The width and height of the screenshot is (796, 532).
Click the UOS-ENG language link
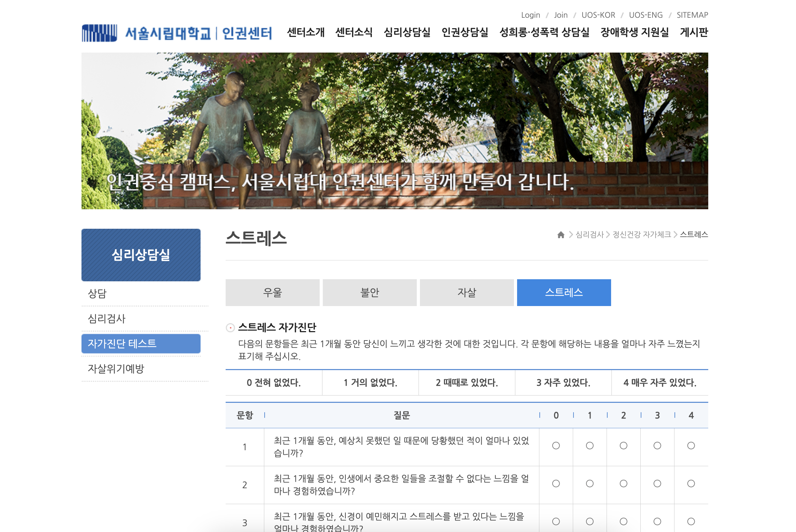coord(646,15)
